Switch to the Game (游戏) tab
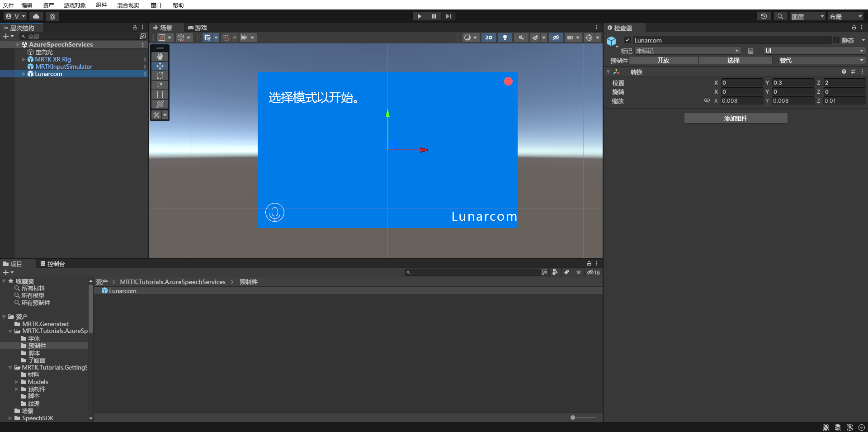Viewport: 868px width, 432px height. tap(198, 28)
